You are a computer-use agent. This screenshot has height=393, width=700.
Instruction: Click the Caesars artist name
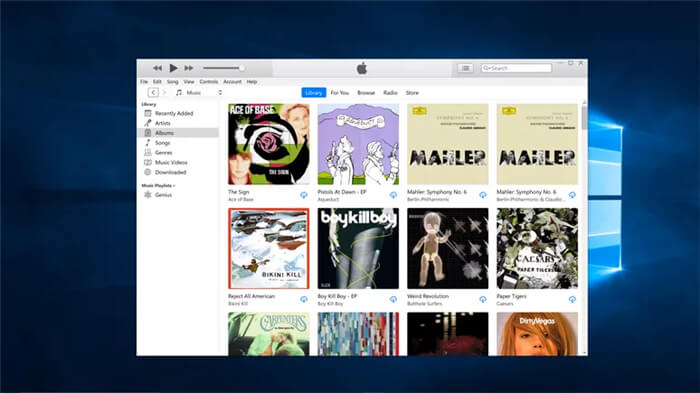tap(505, 304)
